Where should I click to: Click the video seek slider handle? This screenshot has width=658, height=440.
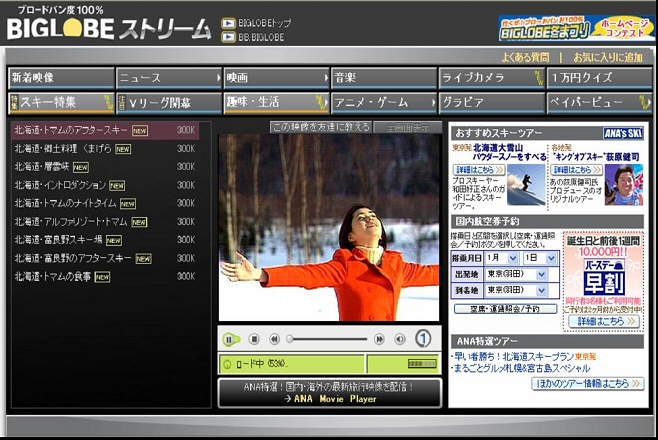tap(290, 339)
